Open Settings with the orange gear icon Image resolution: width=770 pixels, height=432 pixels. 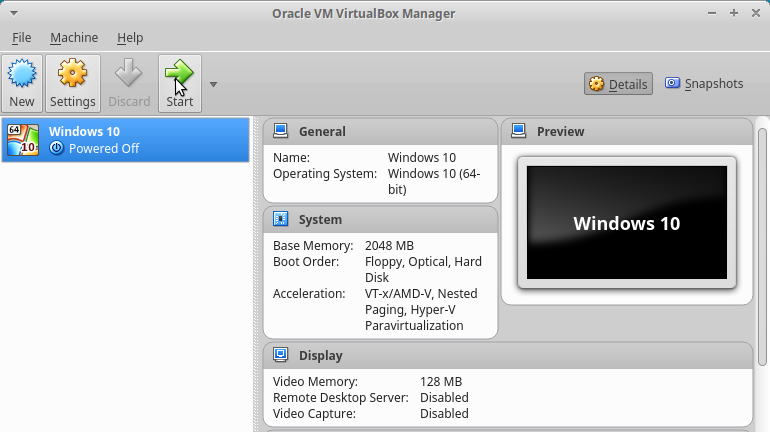point(73,83)
